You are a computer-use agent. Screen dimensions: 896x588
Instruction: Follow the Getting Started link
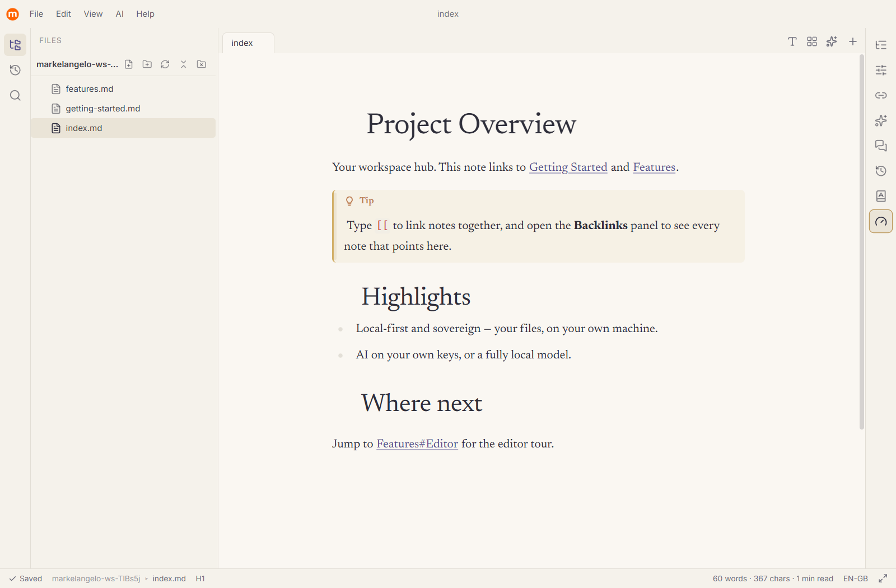pyautogui.click(x=568, y=167)
